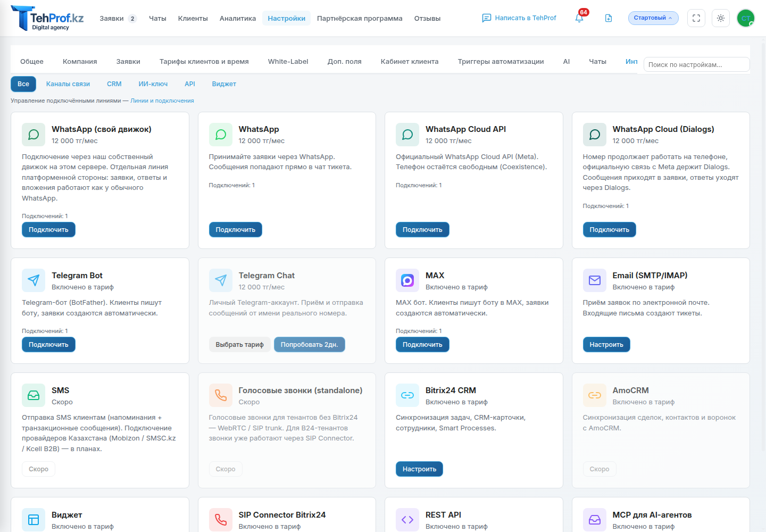This screenshot has width=766, height=532.
Task: Click the SMS inbox icon
Action: click(34, 395)
